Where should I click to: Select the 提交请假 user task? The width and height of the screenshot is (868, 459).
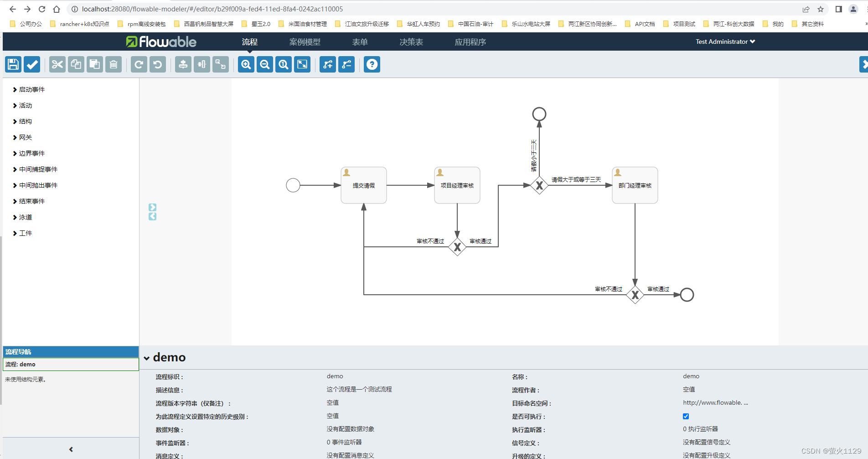coord(363,185)
